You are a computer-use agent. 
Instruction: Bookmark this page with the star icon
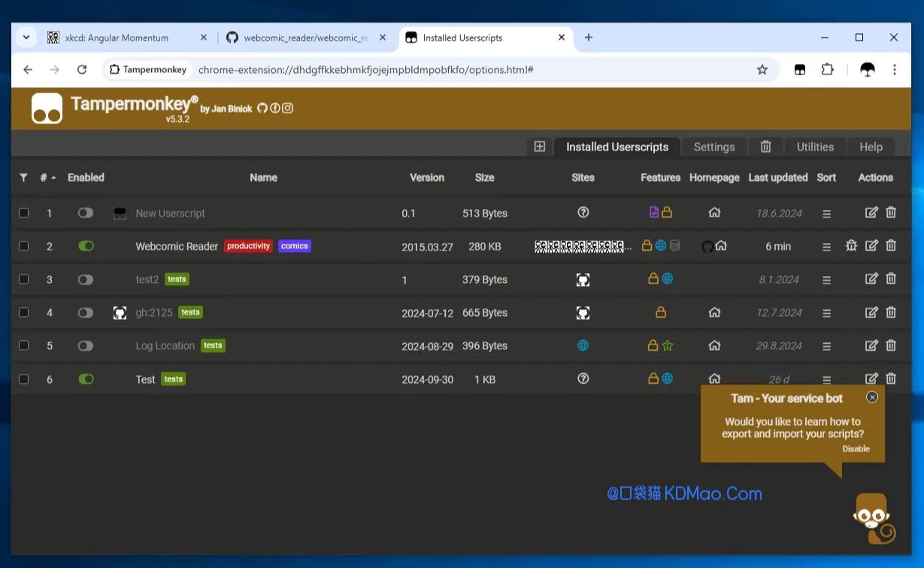pos(762,69)
